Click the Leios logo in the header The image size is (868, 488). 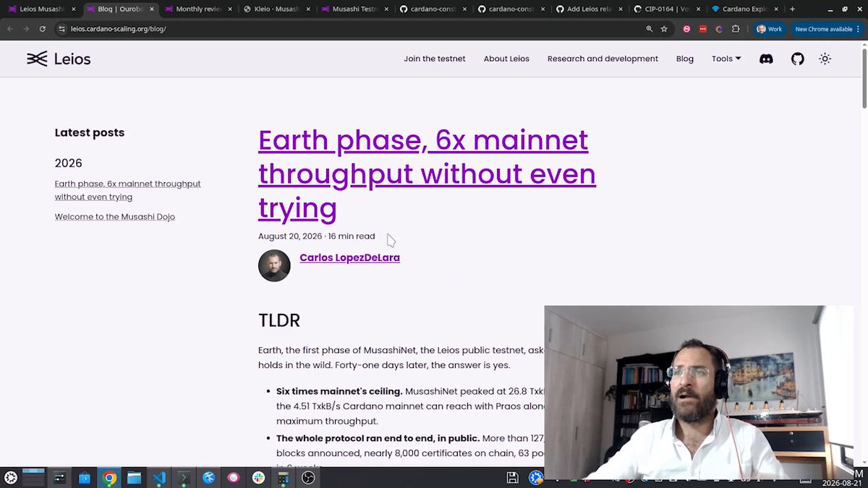point(59,59)
